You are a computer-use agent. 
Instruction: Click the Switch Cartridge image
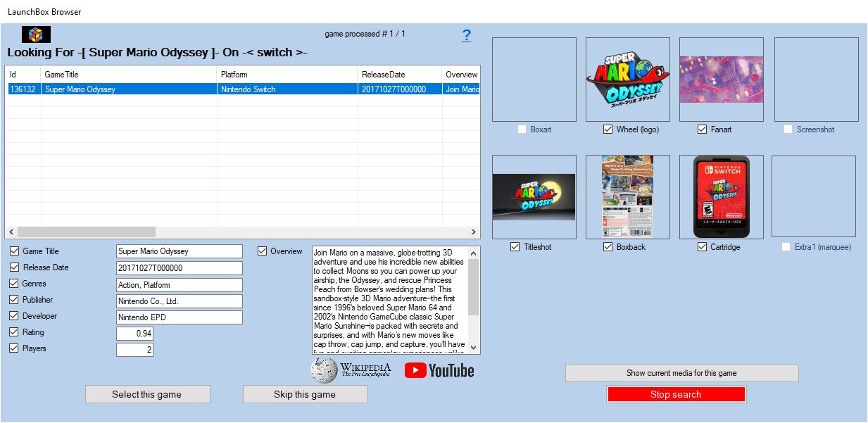coord(721,197)
